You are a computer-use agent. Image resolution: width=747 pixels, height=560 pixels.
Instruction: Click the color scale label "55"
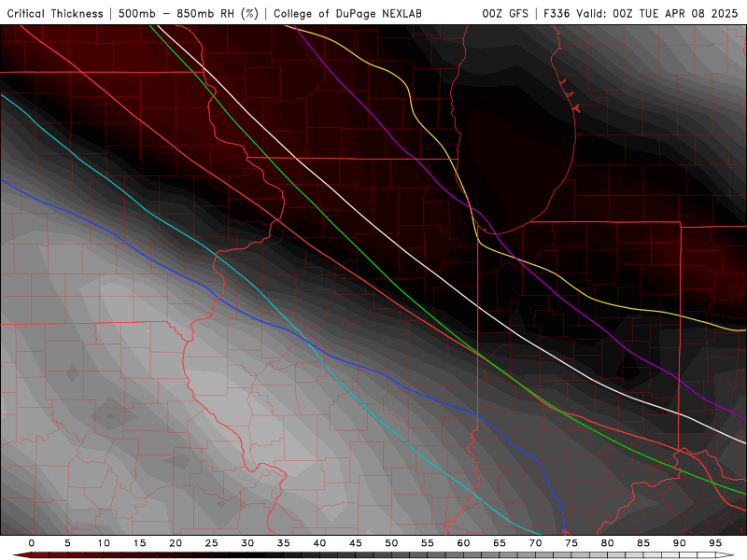click(428, 543)
